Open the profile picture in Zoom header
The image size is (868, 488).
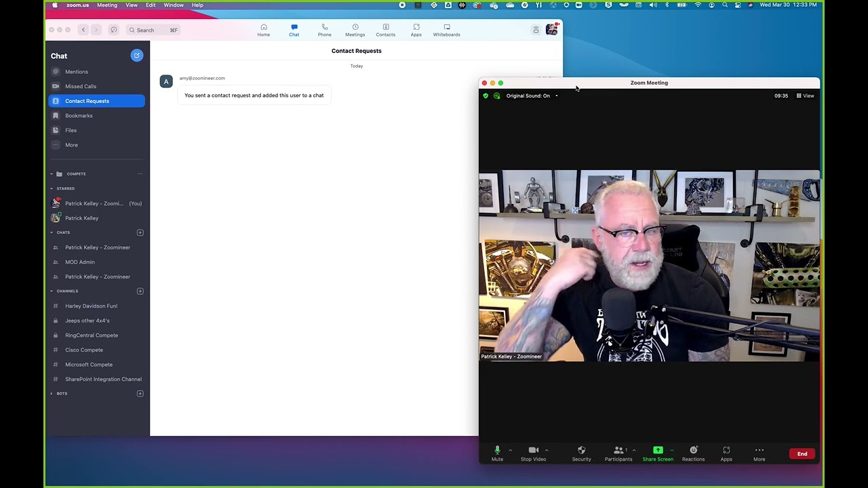pos(551,29)
